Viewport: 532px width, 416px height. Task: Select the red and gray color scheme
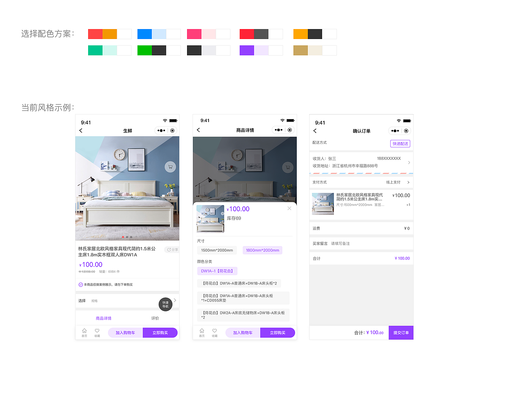coord(261,34)
